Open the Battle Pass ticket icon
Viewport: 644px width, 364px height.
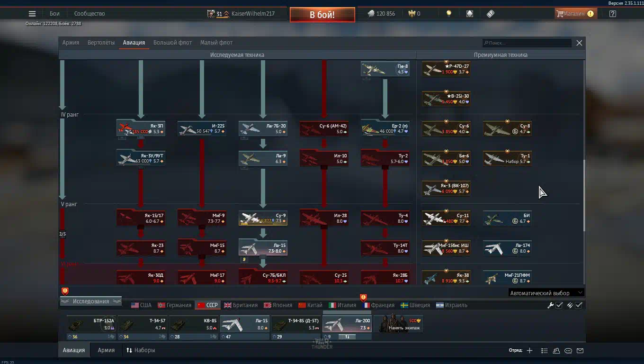click(491, 14)
